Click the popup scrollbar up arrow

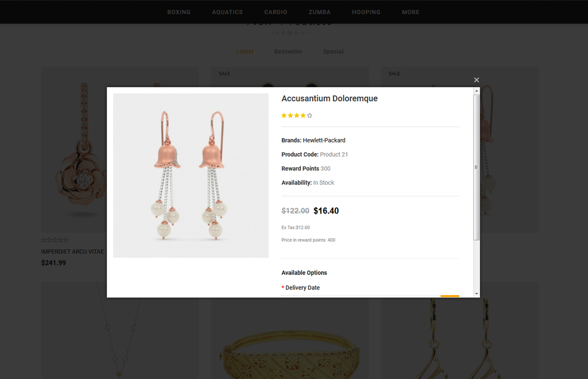pos(476,91)
